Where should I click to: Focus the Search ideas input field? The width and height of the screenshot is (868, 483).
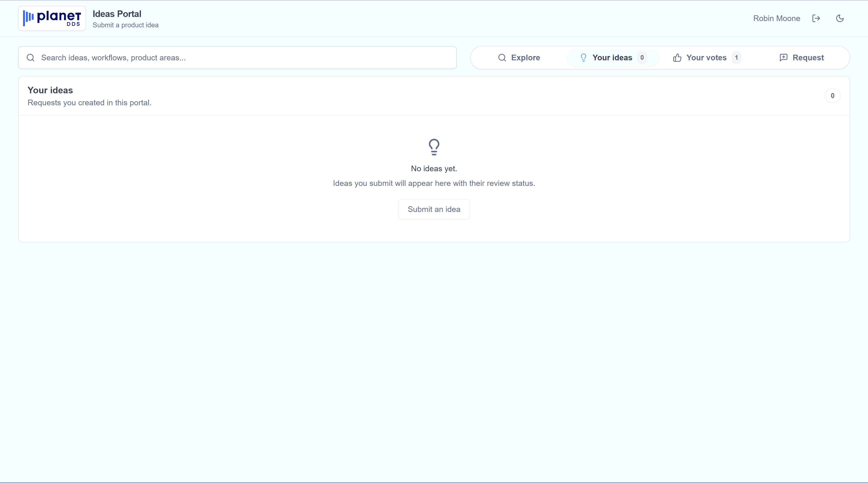237,58
